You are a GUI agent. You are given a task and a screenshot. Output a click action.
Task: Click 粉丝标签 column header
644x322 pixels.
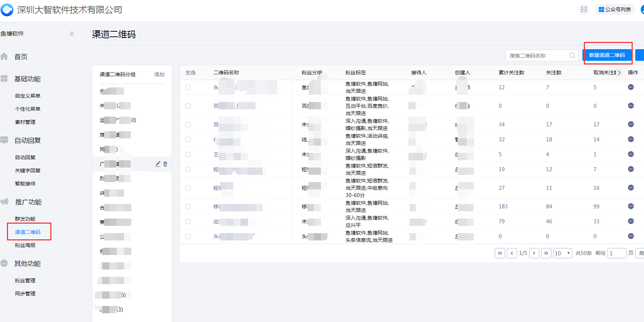pos(356,72)
